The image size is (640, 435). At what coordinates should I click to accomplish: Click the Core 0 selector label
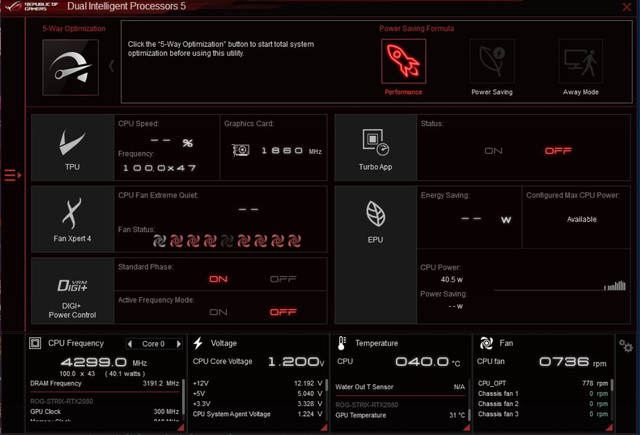pos(153,344)
